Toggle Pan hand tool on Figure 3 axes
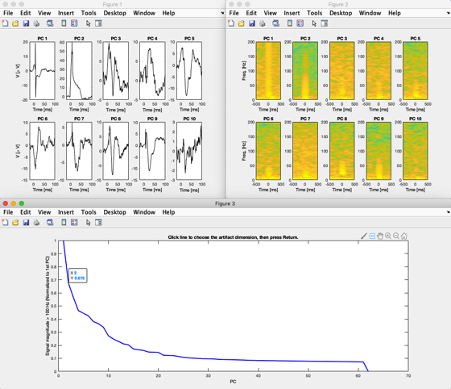Image resolution: width=451 pixels, height=389 pixels. (380, 236)
